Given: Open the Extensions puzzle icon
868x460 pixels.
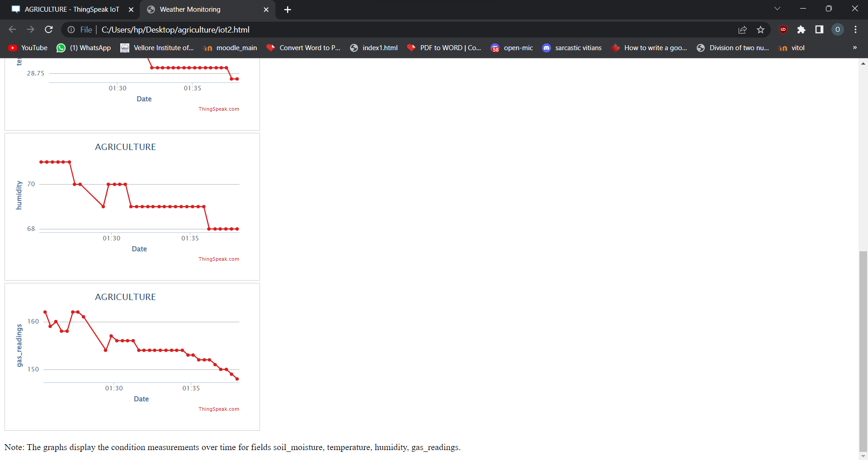Looking at the screenshot, I should (x=801, y=29).
